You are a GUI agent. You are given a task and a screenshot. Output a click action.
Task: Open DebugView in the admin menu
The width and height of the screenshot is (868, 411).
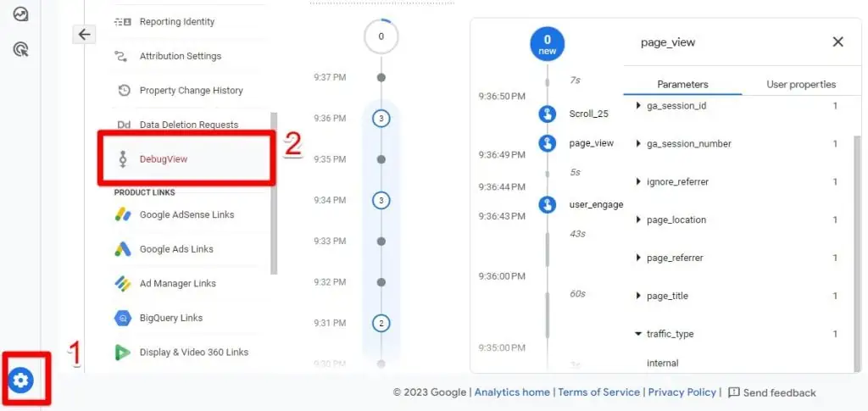[x=163, y=158]
